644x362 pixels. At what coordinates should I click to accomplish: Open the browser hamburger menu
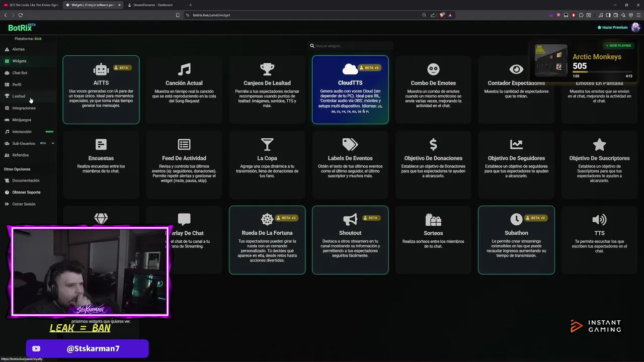[x=638, y=15]
